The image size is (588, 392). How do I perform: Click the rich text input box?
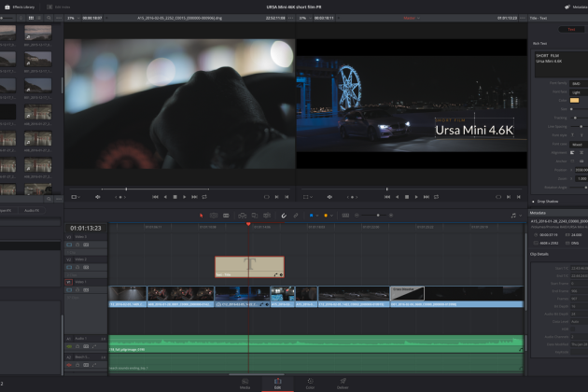(561, 64)
